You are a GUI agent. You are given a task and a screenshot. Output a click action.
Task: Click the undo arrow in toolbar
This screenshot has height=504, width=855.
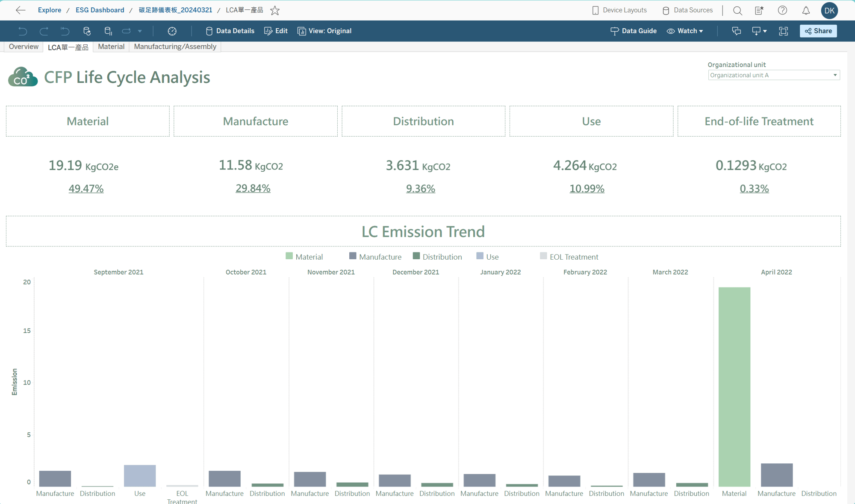tap(23, 31)
